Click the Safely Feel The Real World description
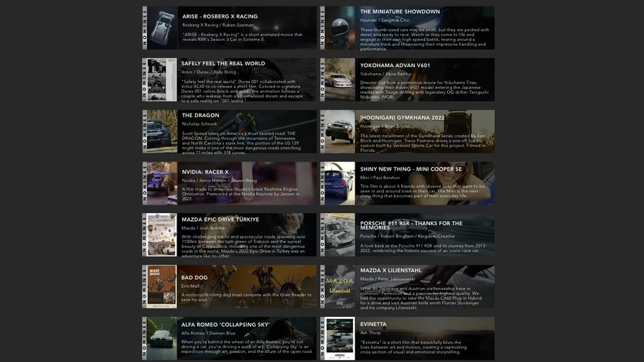 pos(241,91)
